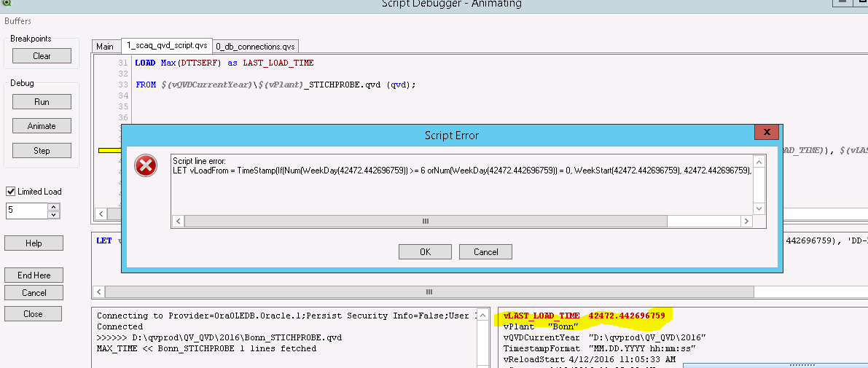The image size is (868, 368).
Task: Open the 0_db_connections.qvs tab
Action: pyautogui.click(x=256, y=46)
